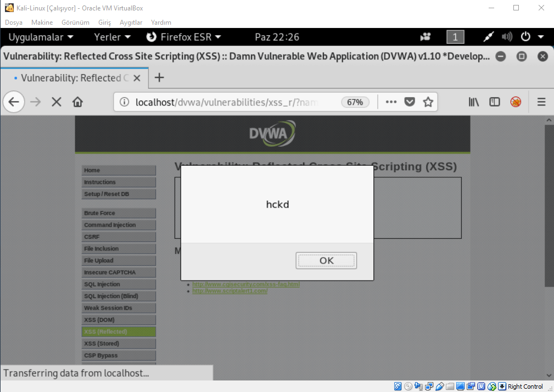Open a new tab with plus button
554x392 pixels.
coord(159,77)
